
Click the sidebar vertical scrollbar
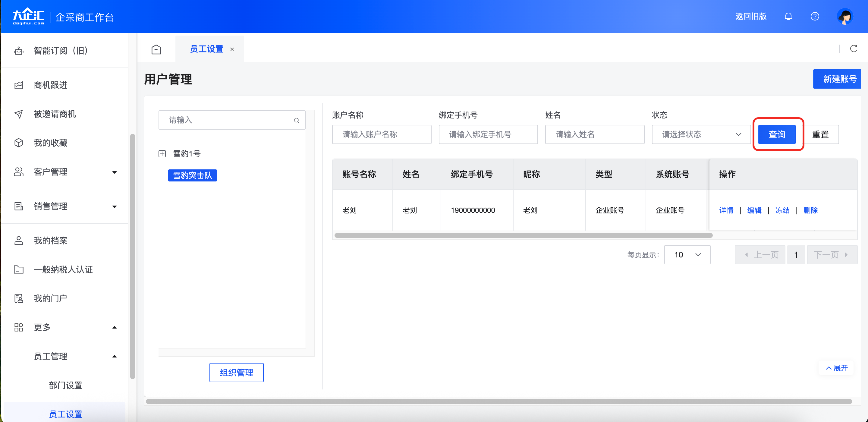[132, 256]
